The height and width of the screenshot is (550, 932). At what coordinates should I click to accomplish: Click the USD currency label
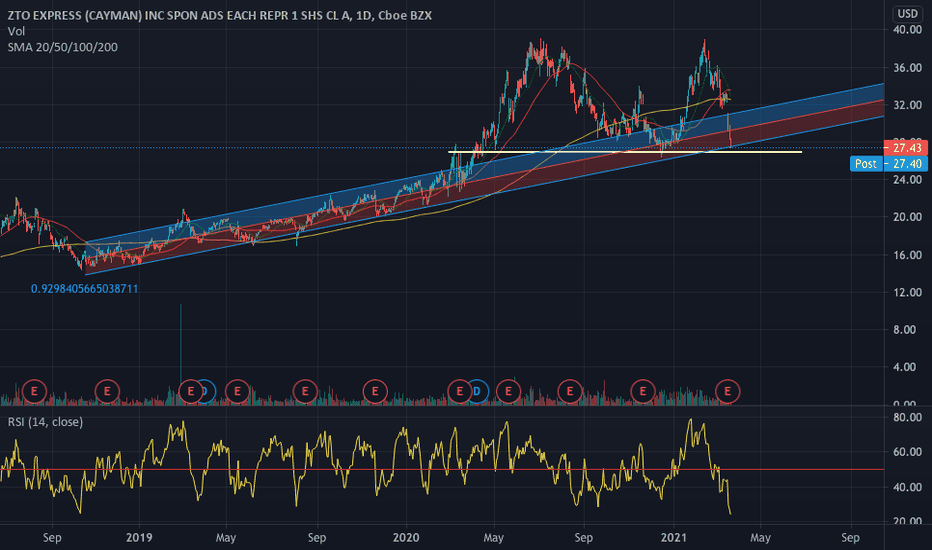[908, 14]
